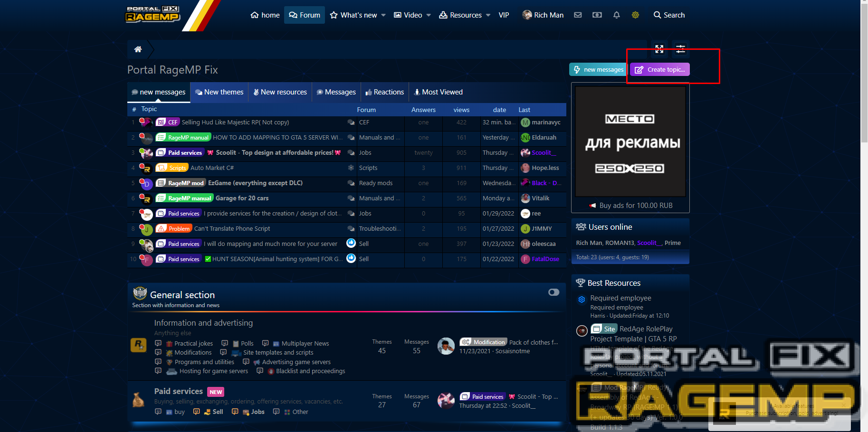Switch to Reactions tab
Screen dimensions: 868x432
(384, 92)
